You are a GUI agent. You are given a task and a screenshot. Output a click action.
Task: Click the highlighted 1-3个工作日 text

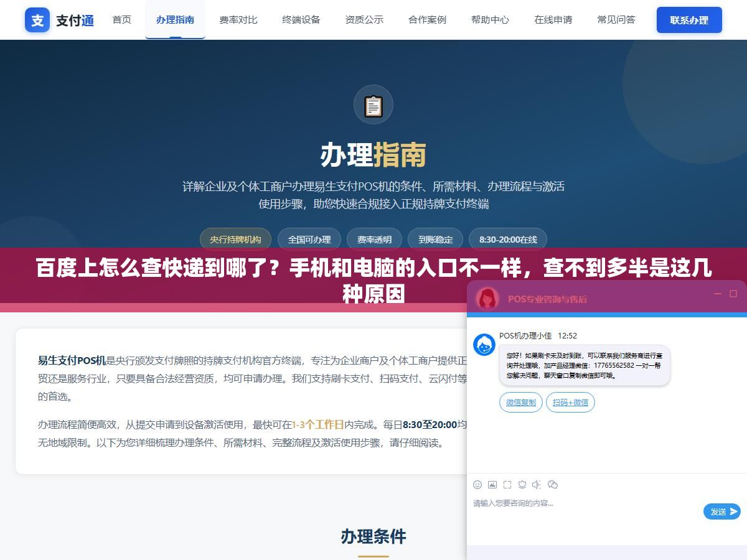[x=317, y=425]
